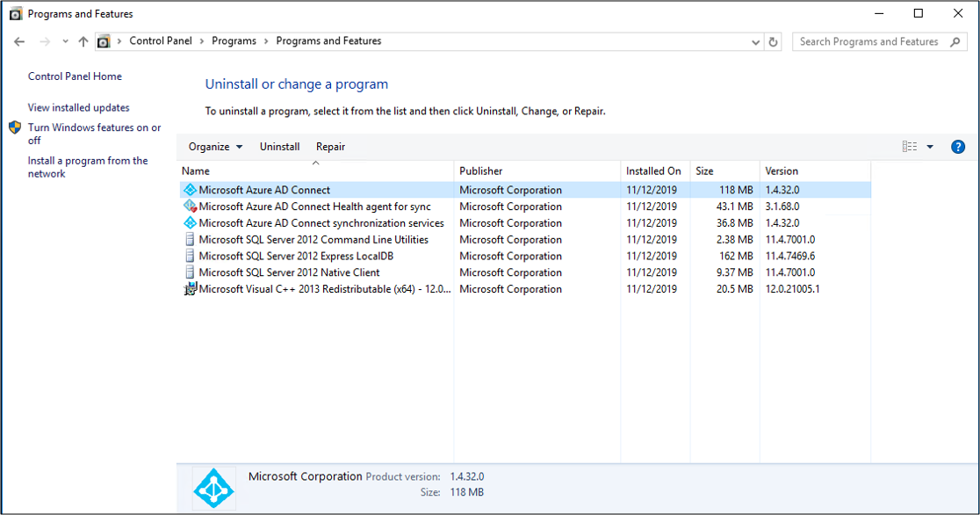Click the back navigation arrow

click(x=19, y=41)
